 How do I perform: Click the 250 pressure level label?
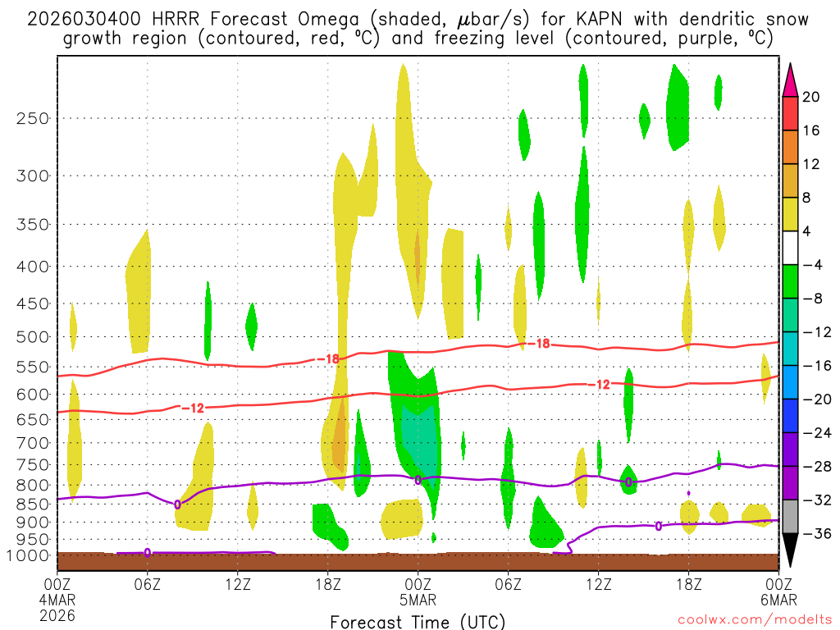pos(32,118)
